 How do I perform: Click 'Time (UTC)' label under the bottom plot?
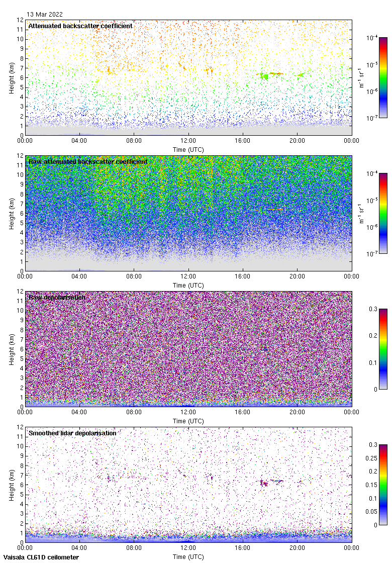click(188, 557)
